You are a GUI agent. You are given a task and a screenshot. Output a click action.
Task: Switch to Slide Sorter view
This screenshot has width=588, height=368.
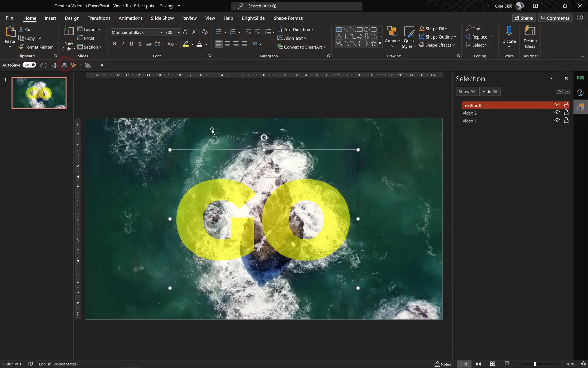coord(478,364)
